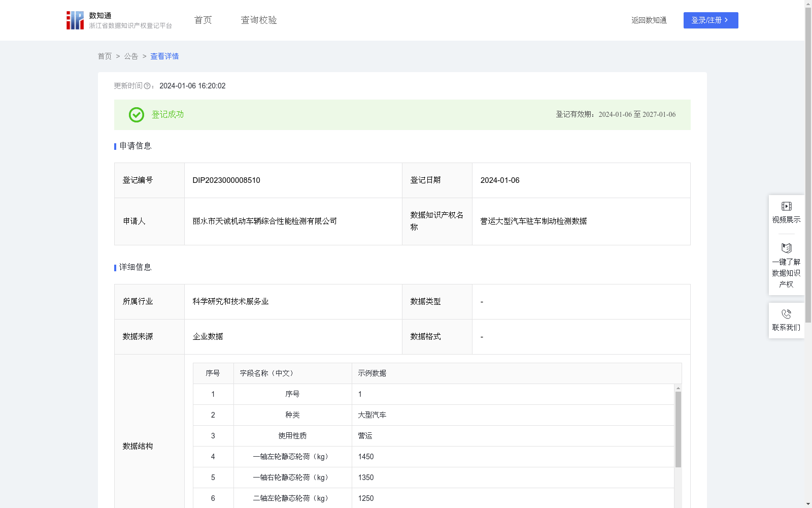Click the 联系我们 phone icon
This screenshot has width=812, height=508.
pyautogui.click(x=786, y=314)
